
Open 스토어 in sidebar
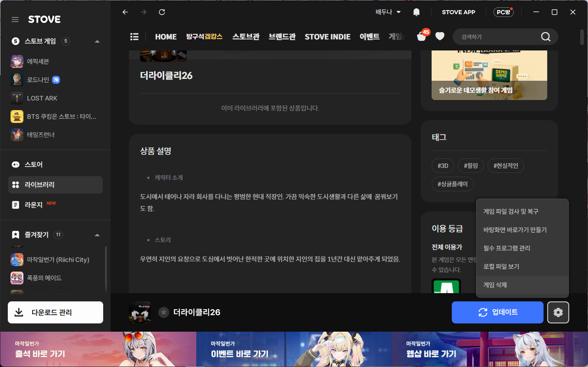click(x=55, y=165)
